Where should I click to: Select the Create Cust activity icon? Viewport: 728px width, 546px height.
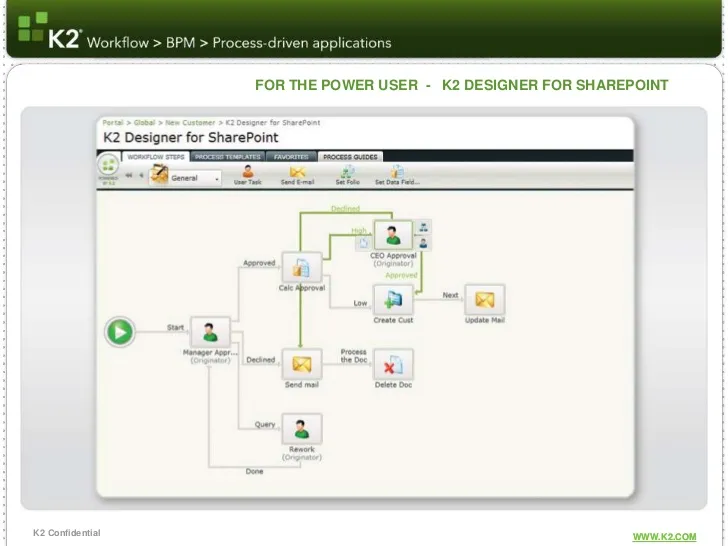[x=393, y=299]
